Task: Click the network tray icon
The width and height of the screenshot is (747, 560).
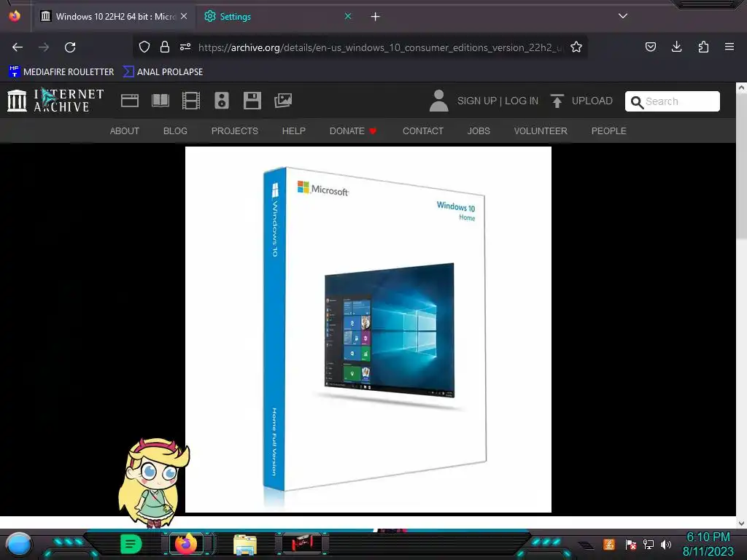Action: (x=649, y=544)
